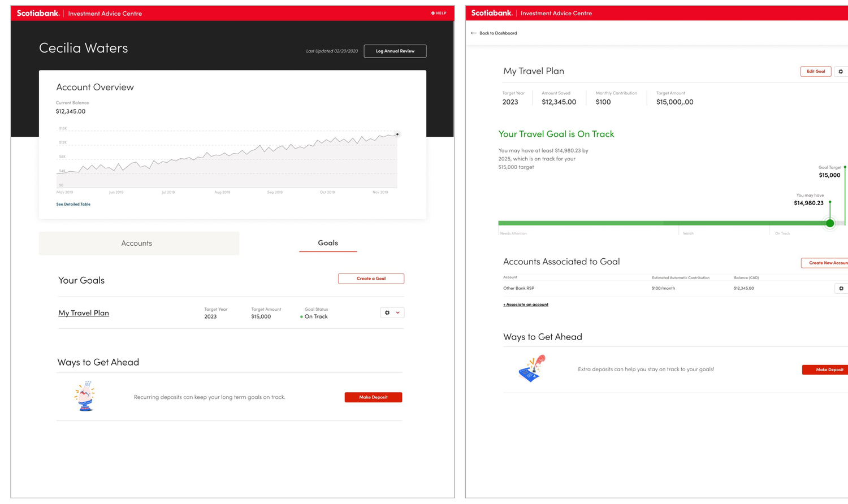Screen dimensions: 848x504
Task: Click the piggy bank illustration on the dashboard
Action: click(85, 396)
